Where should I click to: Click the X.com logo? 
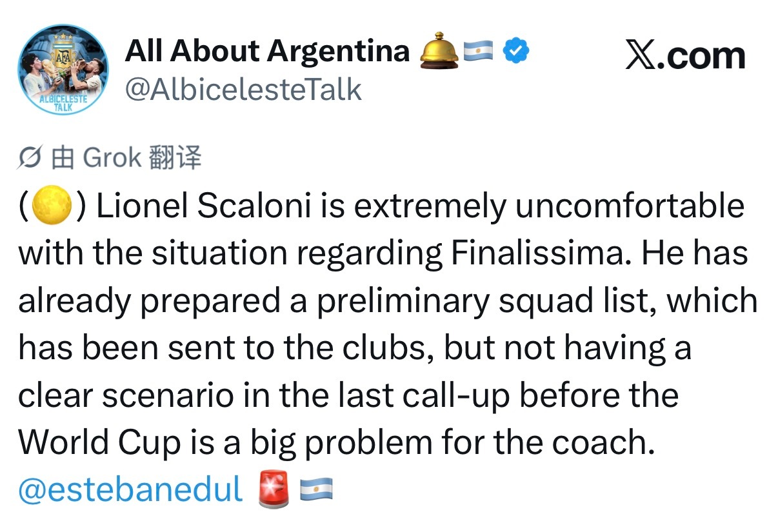[685, 56]
